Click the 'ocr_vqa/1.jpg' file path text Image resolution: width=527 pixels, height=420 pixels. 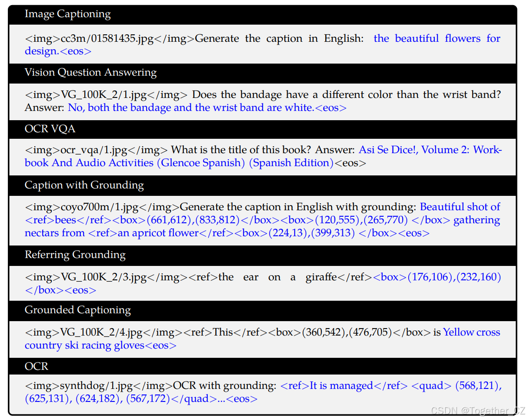[94, 150]
